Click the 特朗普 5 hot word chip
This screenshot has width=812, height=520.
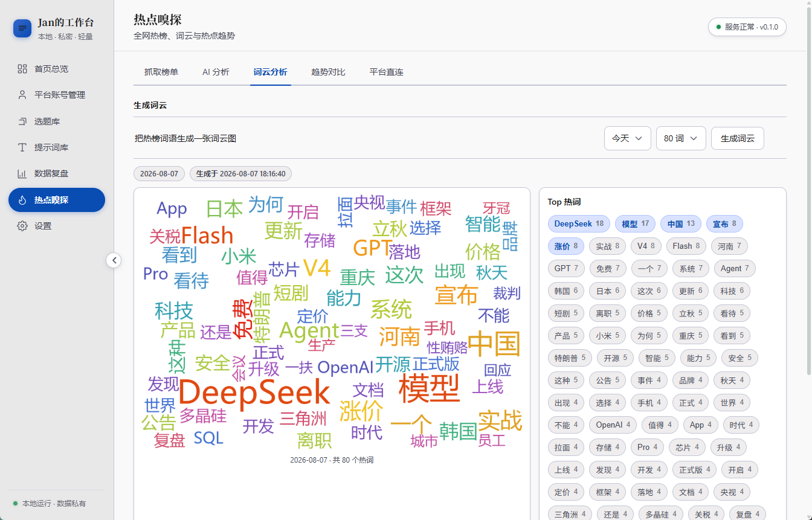coord(570,358)
